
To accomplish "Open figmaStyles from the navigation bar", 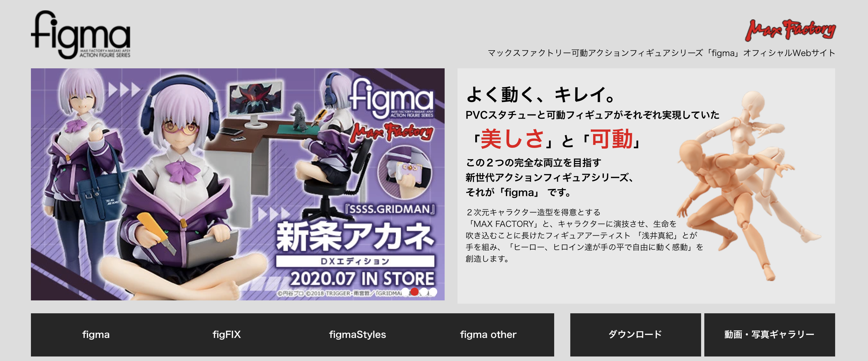I will pyautogui.click(x=358, y=334).
